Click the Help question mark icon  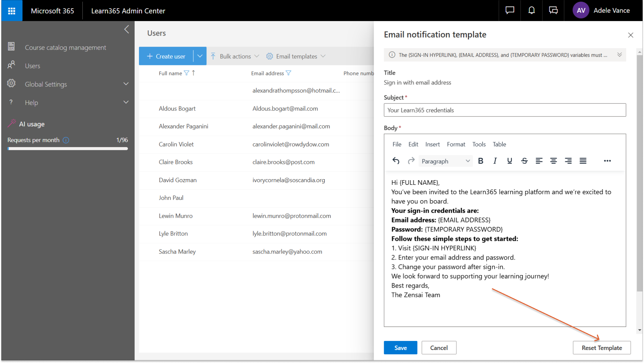point(11,102)
